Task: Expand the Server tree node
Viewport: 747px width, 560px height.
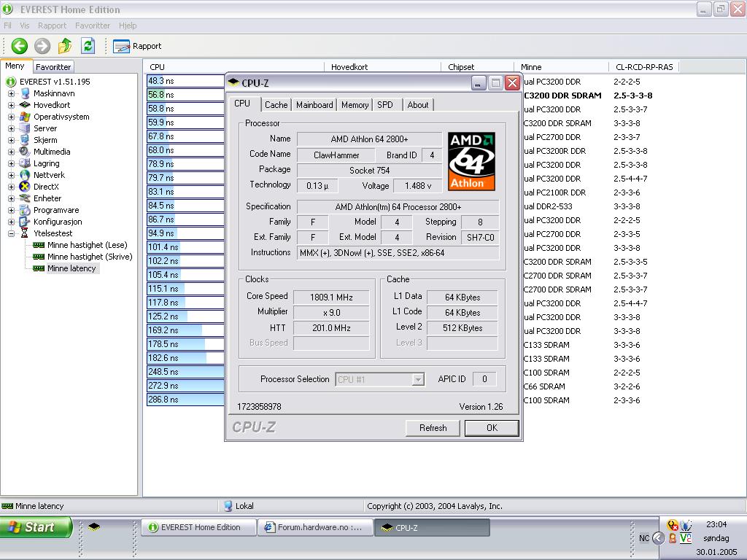Action: (11, 128)
